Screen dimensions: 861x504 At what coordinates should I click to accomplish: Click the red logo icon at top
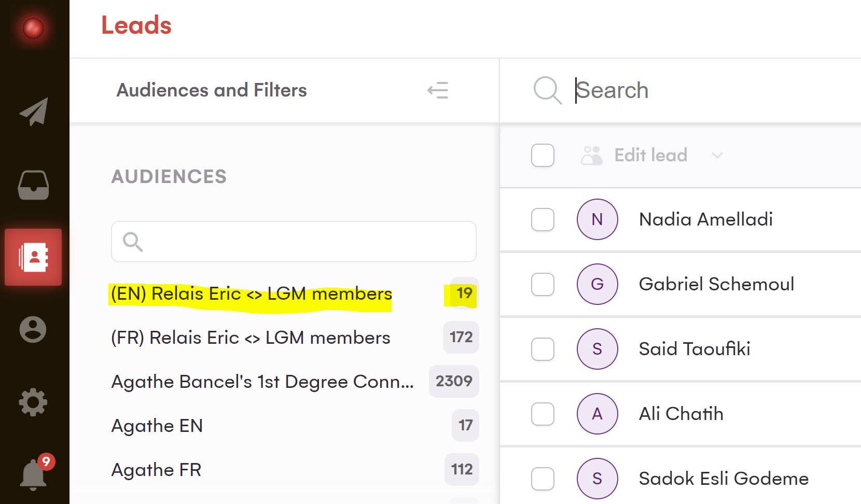click(x=33, y=28)
